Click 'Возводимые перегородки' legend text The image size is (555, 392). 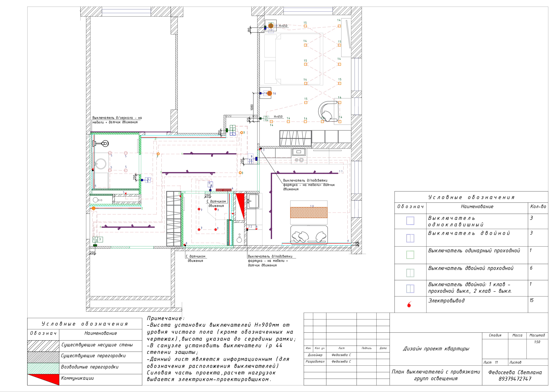(x=90, y=367)
